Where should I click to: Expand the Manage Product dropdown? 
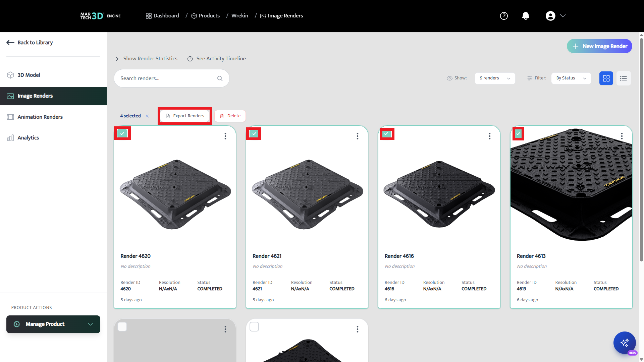[53, 324]
